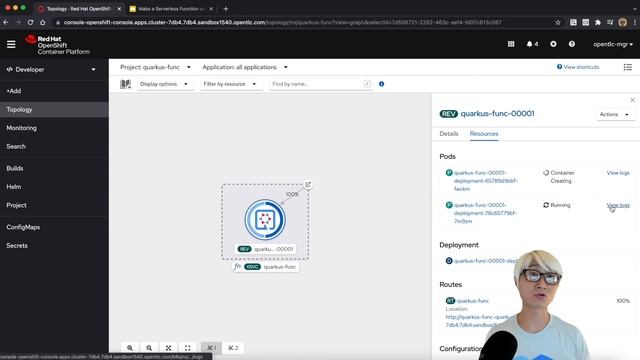Viewport: 640px width, 360px height.
Task: Close the side panel
Action: (632, 100)
